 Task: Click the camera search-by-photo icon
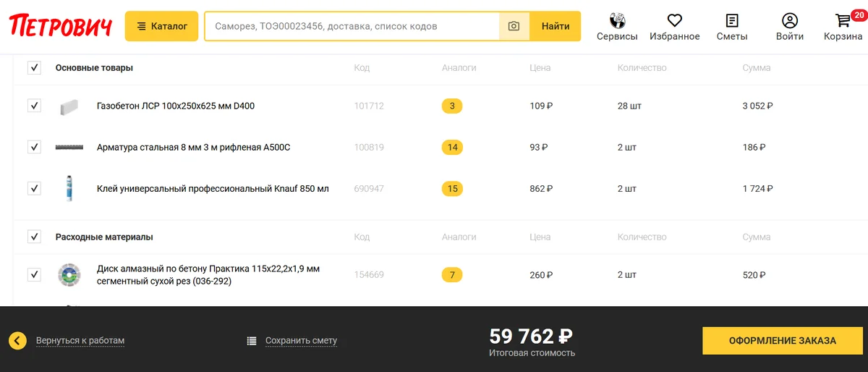coord(514,26)
